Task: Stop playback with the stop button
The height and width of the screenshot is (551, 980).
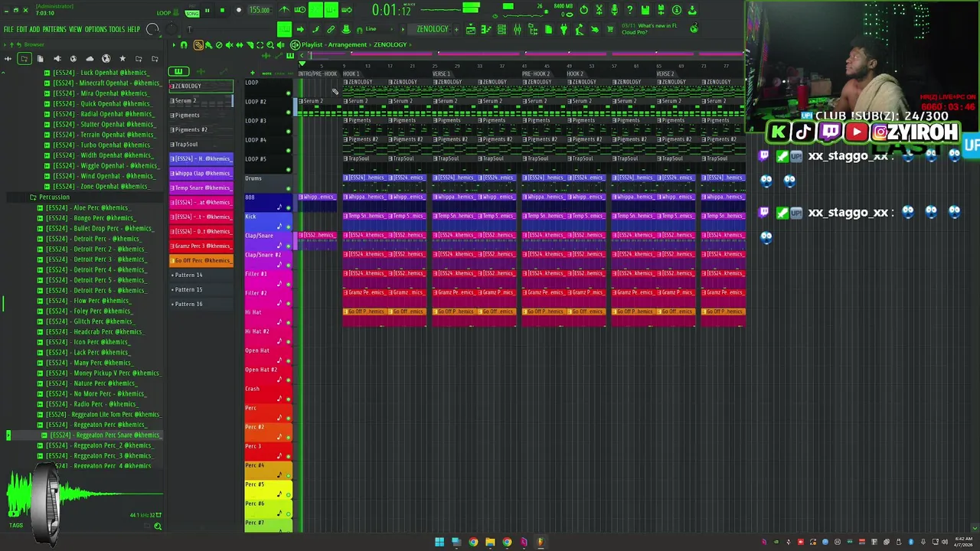Action: 222,10
